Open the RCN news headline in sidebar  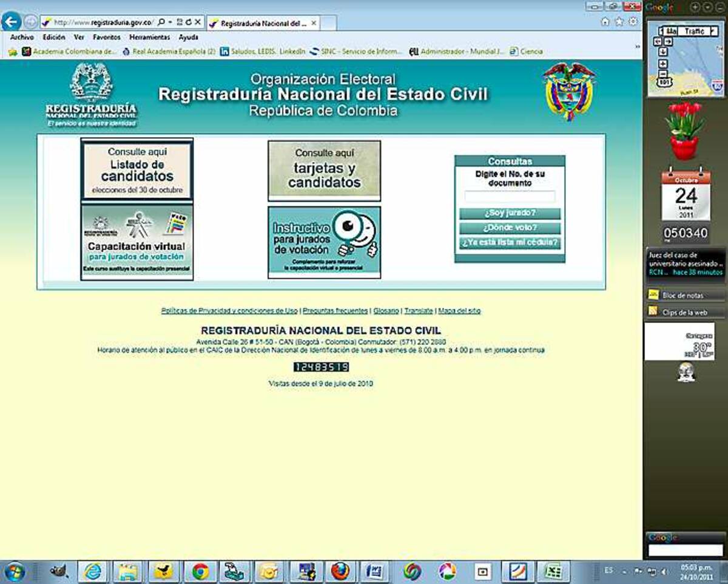tap(686, 263)
